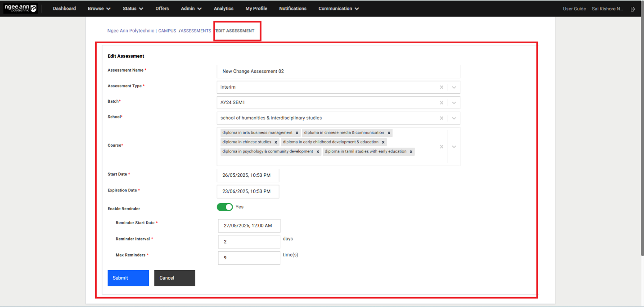This screenshot has height=307, width=644.
Task: Expand the Course dropdown list
Action: click(x=454, y=147)
